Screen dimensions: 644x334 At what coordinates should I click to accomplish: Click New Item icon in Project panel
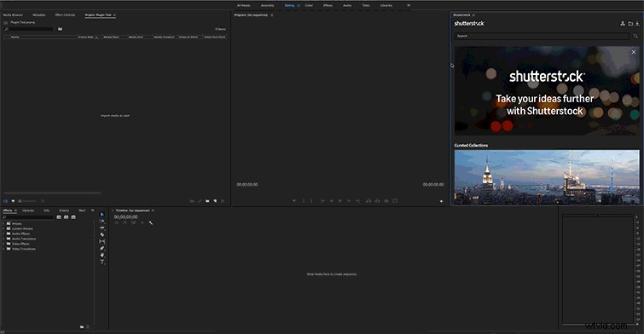215,201
